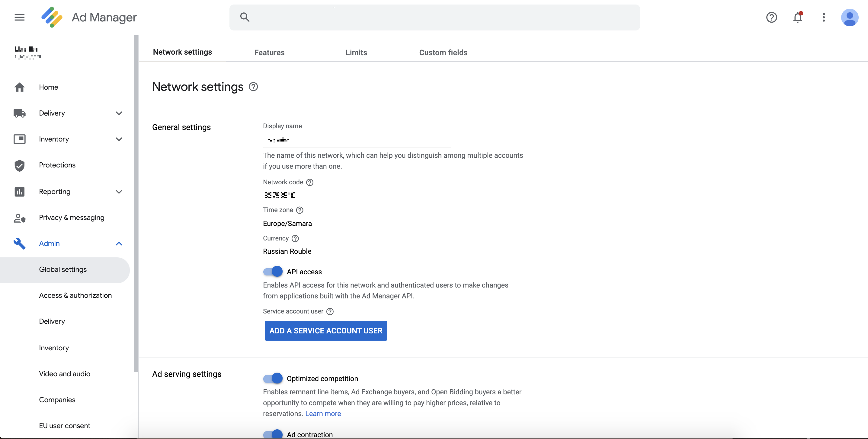Expand the Inventory menu chevron
This screenshot has height=439, width=868.
119,139
